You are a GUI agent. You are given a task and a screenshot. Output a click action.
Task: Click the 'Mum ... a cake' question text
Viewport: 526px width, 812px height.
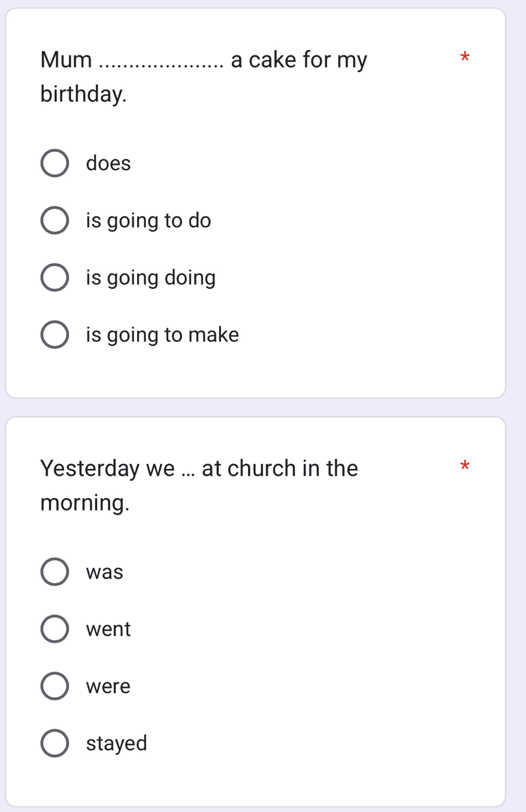click(204, 77)
